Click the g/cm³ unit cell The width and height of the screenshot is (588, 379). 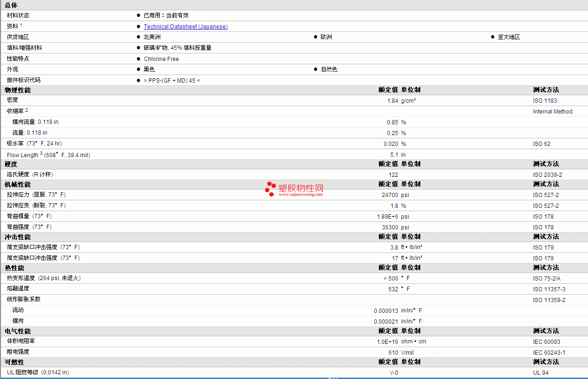point(409,101)
